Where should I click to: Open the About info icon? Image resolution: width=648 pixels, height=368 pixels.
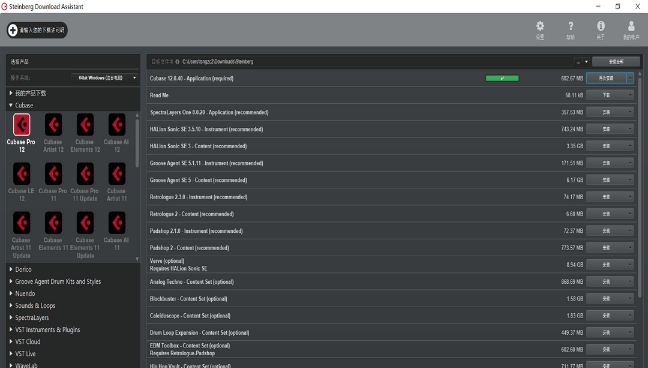pos(600,30)
